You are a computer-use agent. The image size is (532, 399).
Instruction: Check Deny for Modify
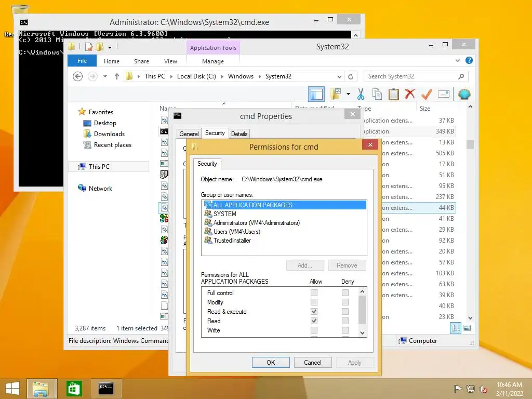point(345,302)
